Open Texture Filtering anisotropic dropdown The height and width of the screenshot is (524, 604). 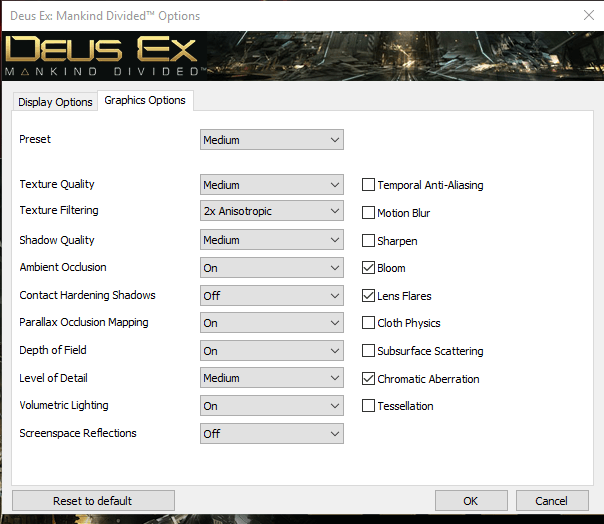click(272, 211)
